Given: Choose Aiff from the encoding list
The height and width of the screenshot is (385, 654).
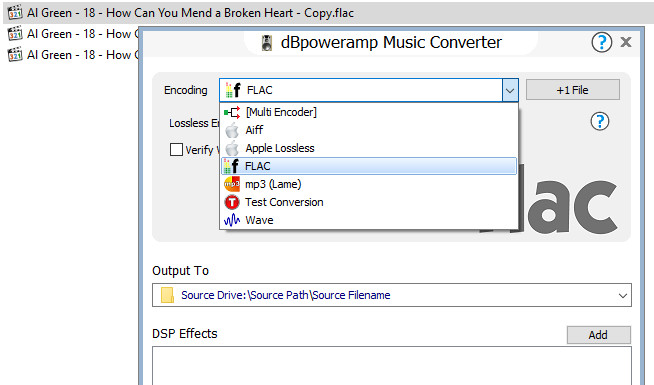Looking at the screenshot, I should point(369,130).
